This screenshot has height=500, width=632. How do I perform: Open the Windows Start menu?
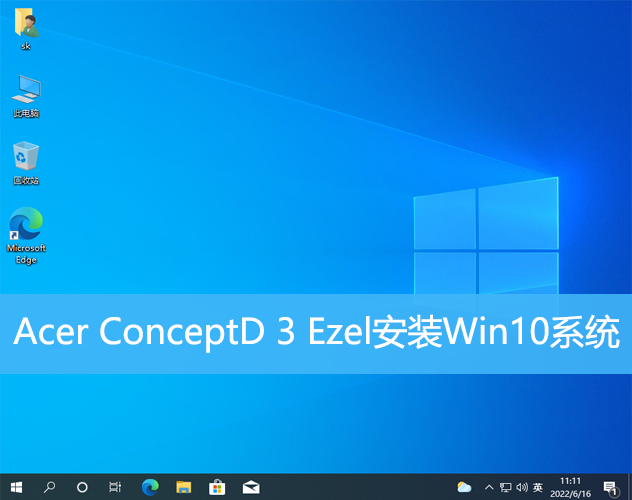click(15, 487)
